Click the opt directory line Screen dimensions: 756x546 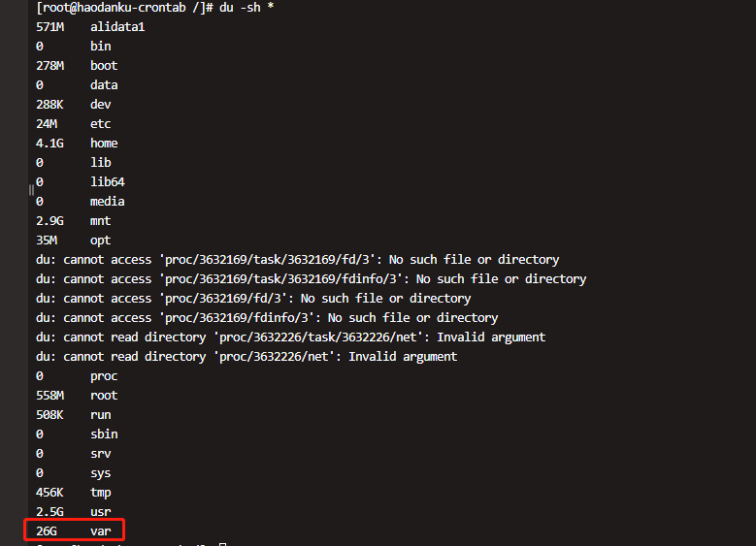(x=74, y=241)
